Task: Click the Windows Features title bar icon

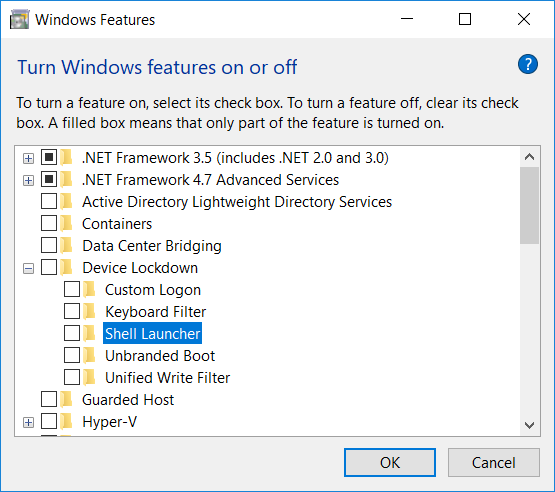Action: pyautogui.click(x=19, y=19)
